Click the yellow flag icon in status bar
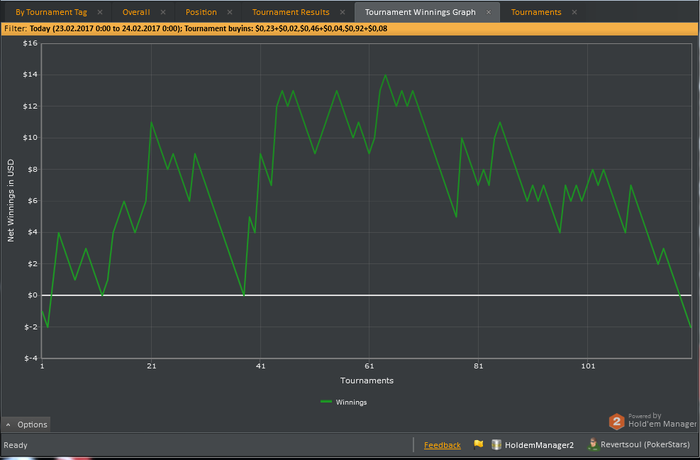This screenshot has height=460, width=700. pyautogui.click(x=479, y=444)
